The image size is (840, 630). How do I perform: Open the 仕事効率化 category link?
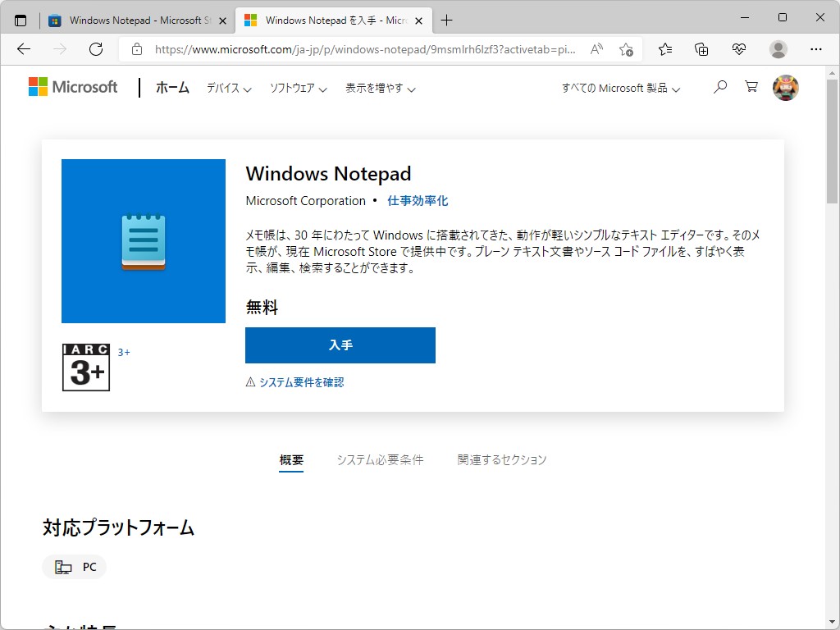coord(418,200)
